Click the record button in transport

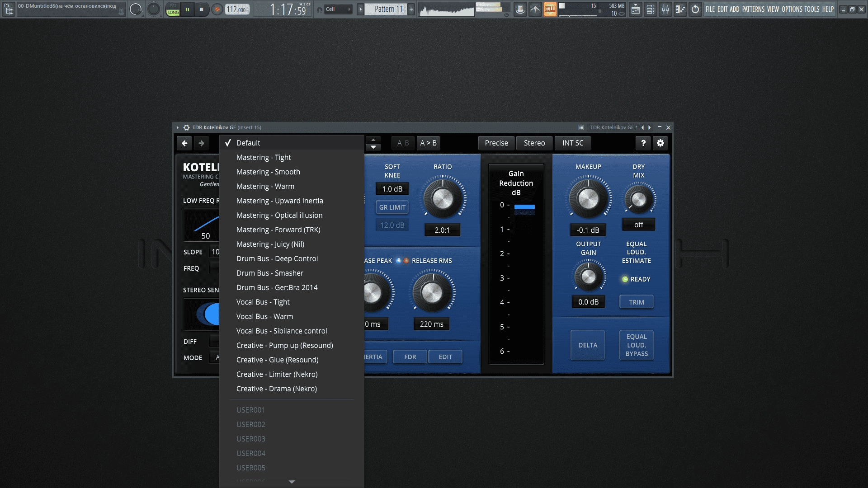click(x=217, y=9)
